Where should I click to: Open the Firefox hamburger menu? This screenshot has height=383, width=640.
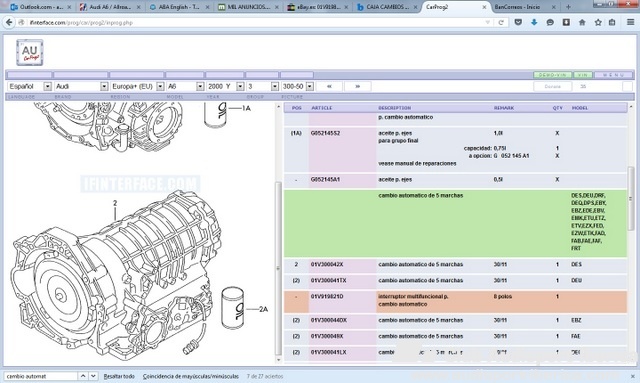631,22
